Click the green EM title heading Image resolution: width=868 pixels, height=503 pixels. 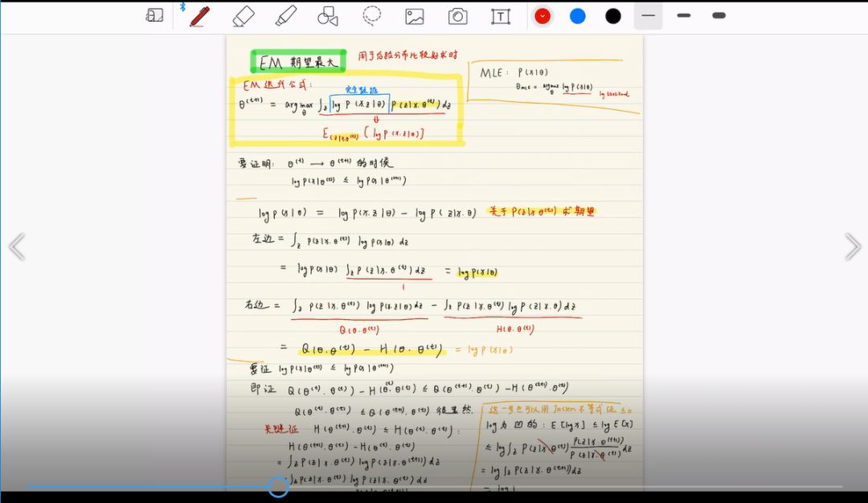[298, 61]
